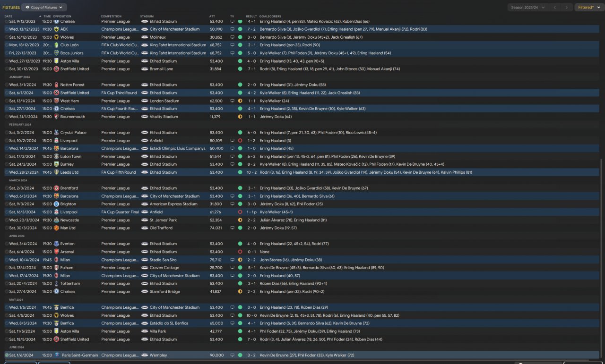Click the AEK club badge
This screenshot has width=605, height=364.
56,29
